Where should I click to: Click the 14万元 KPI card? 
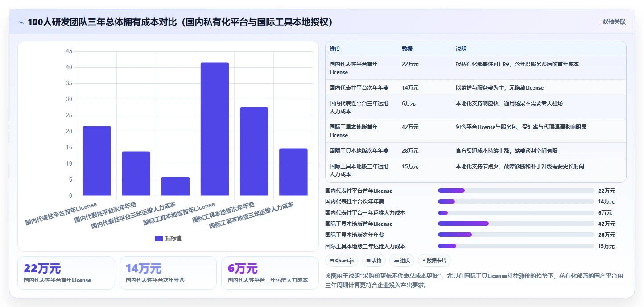[x=168, y=273]
